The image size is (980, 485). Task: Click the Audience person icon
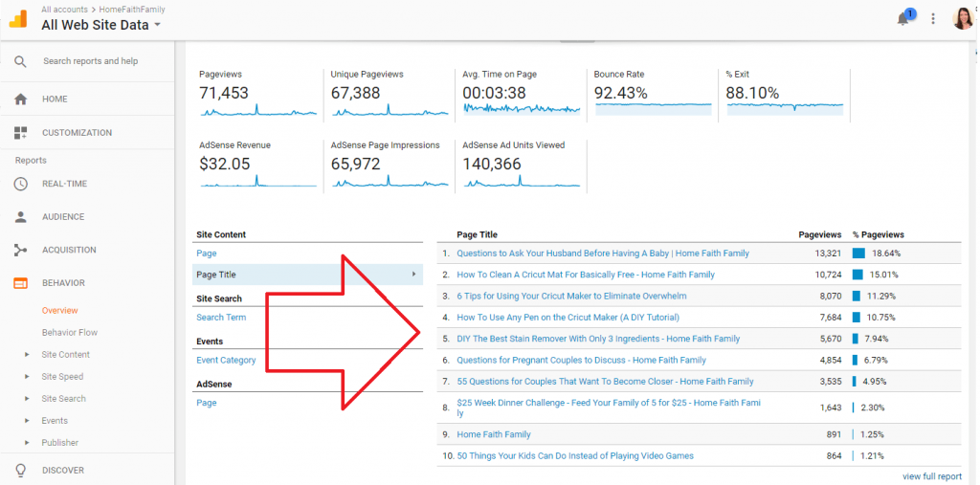[x=21, y=217]
